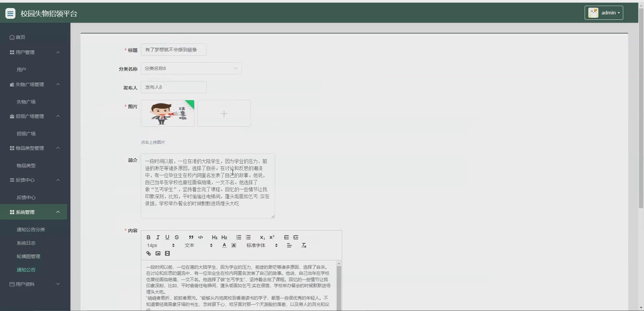Expand the 用户资料 menu group
Viewport: 644px width, 311px height.
pyautogui.click(x=34, y=284)
